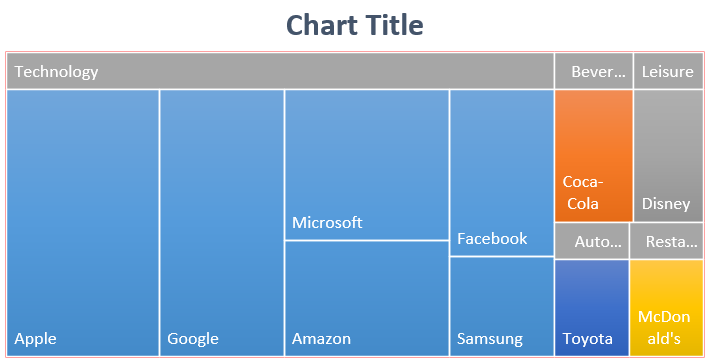Screen dimensions: 708x360
Task: Select the Google treemap block
Action: [x=222, y=223]
